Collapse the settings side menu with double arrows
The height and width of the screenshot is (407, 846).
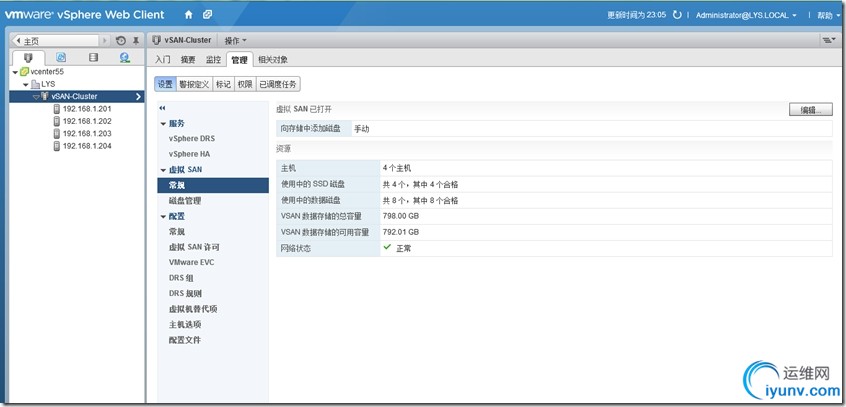tap(163, 108)
